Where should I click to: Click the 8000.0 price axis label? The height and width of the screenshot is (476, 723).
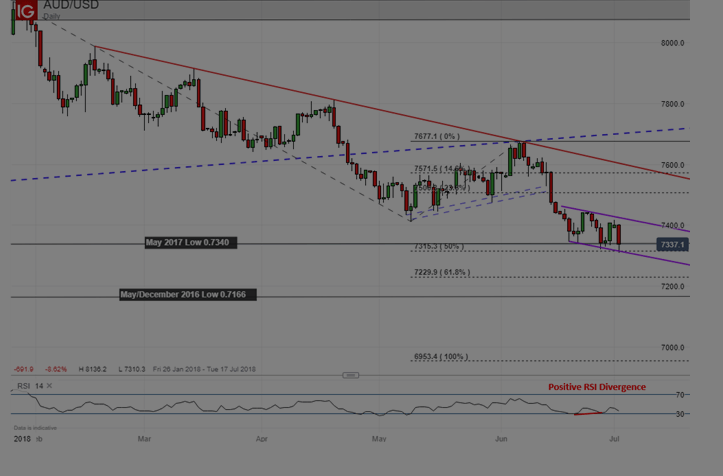tap(672, 43)
